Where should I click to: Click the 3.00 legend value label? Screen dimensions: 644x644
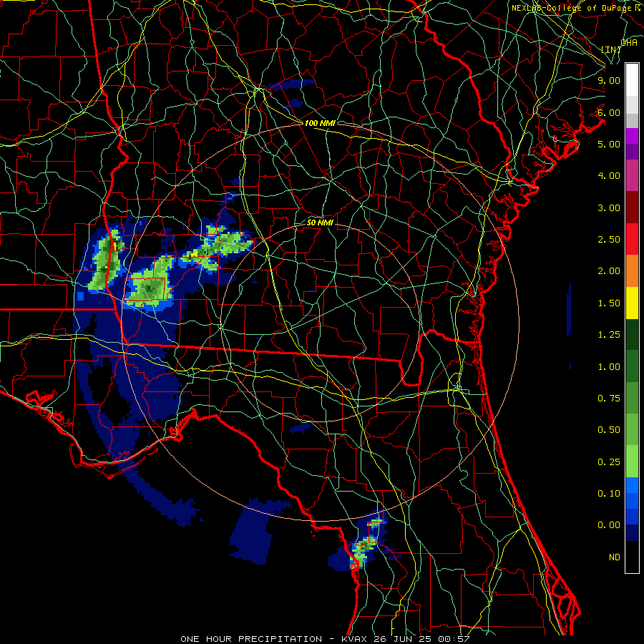(609, 208)
